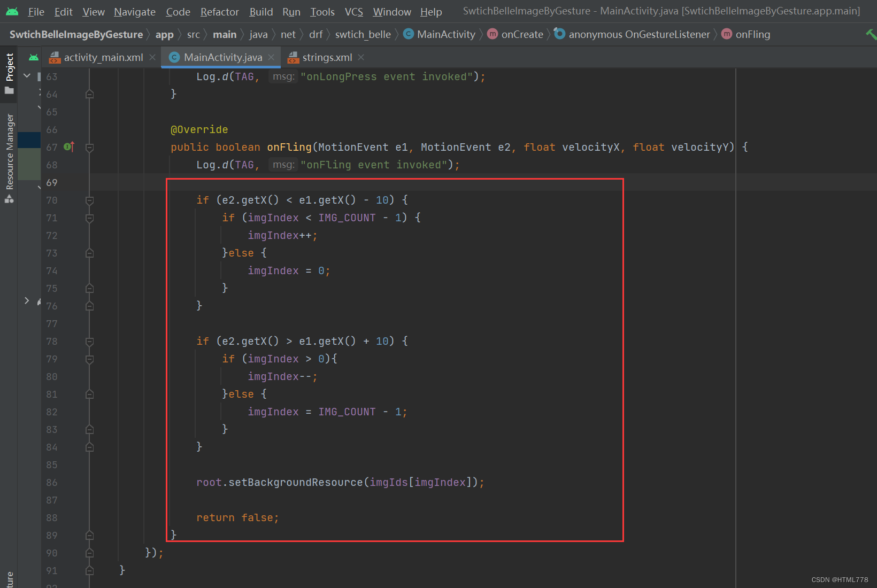Toggle fold end marker on line 89
Screen dimensions: 877x588
pyautogui.click(x=90, y=536)
